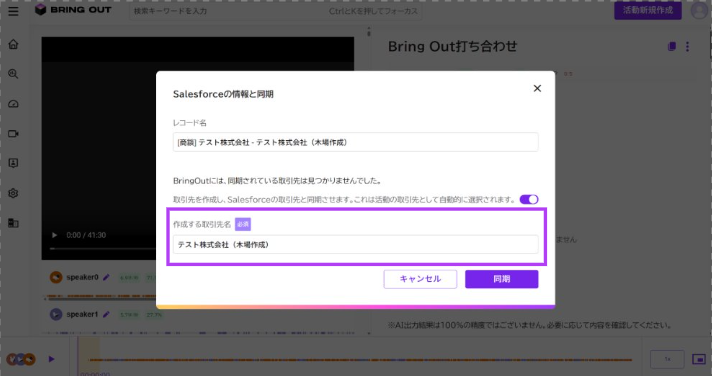The width and height of the screenshot is (712, 376).
Task: Click the 活動新規作成 button
Action: (648, 10)
